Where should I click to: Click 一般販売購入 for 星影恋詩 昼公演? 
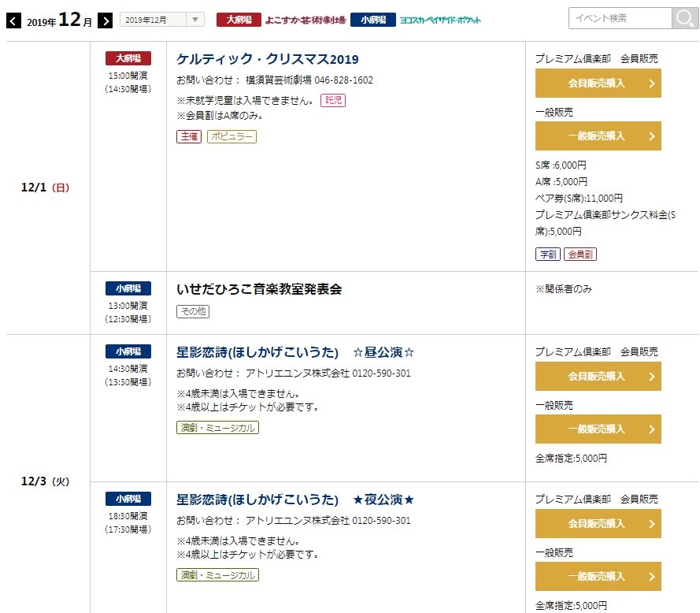click(598, 429)
